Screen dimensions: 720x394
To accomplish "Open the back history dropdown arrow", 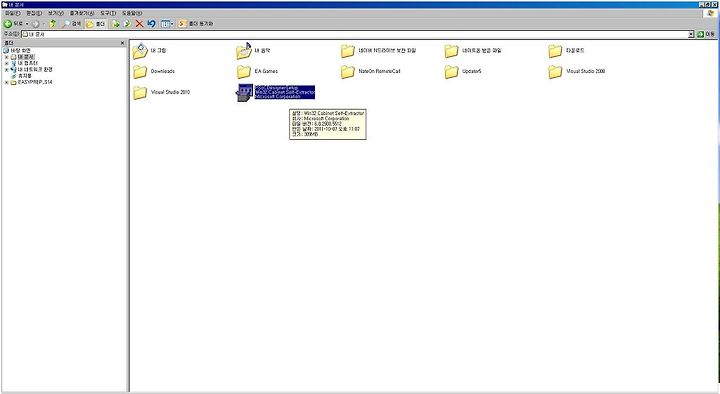I will pyautogui.click(x=27, y=23).
